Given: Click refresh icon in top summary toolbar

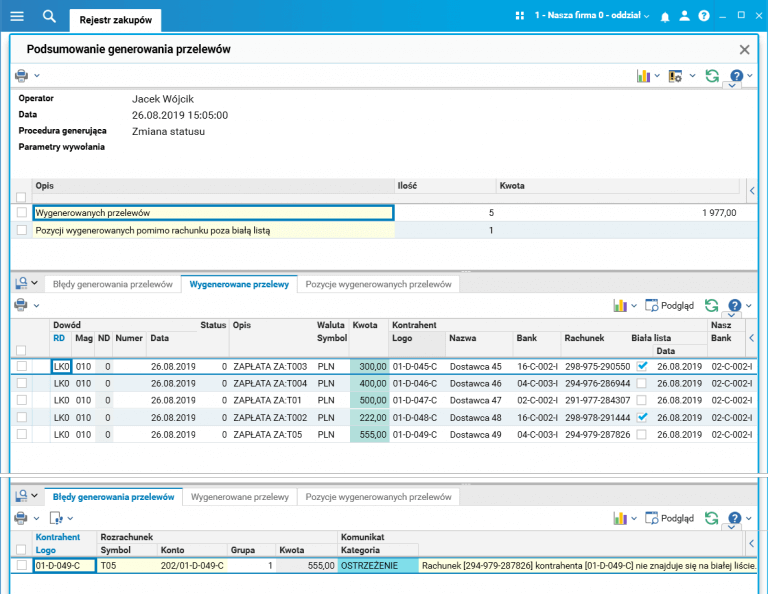Looking at the screenshot, I should 712,76.
